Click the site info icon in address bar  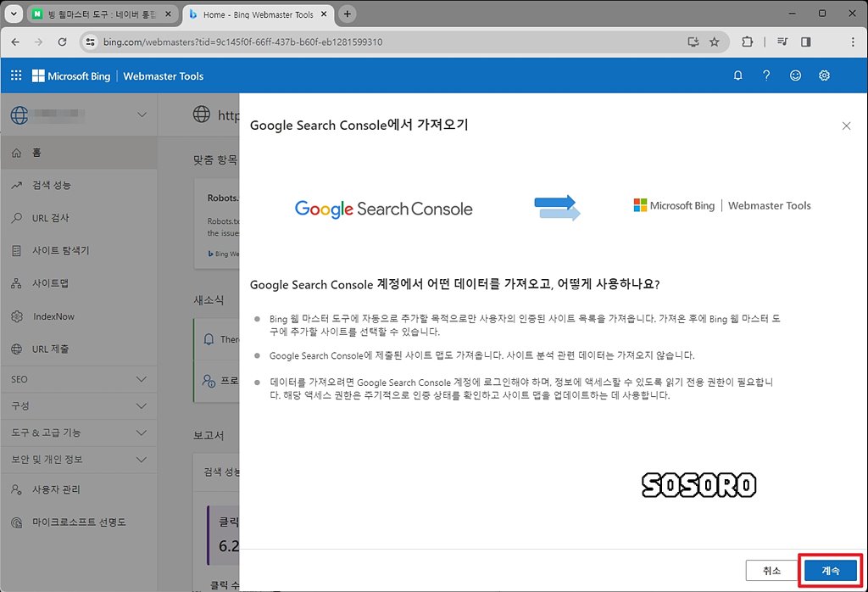(x=90, y=42)
